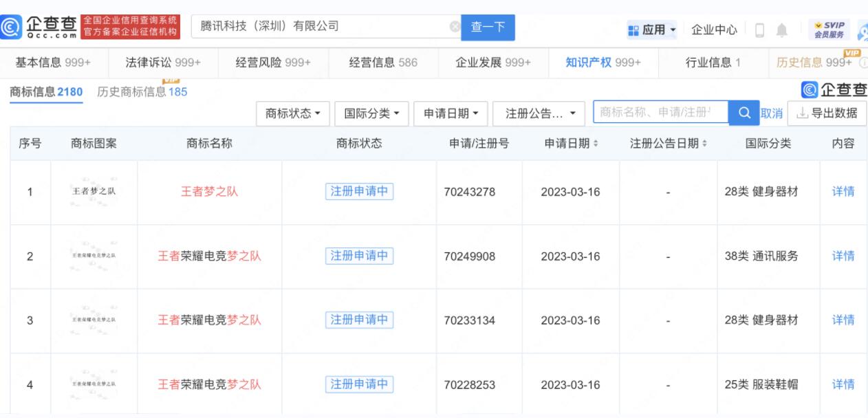Open 详情 for trademark 70249908

pos(843,256)
